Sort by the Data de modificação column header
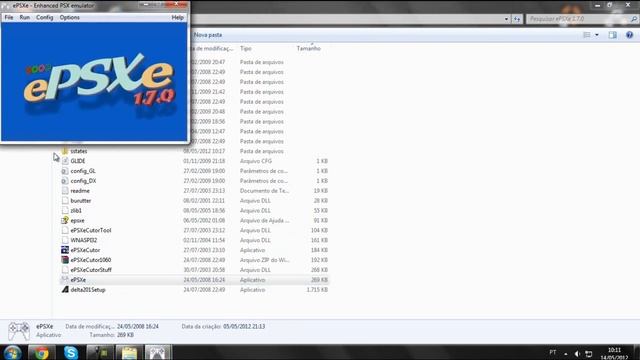 pos(212,49)
